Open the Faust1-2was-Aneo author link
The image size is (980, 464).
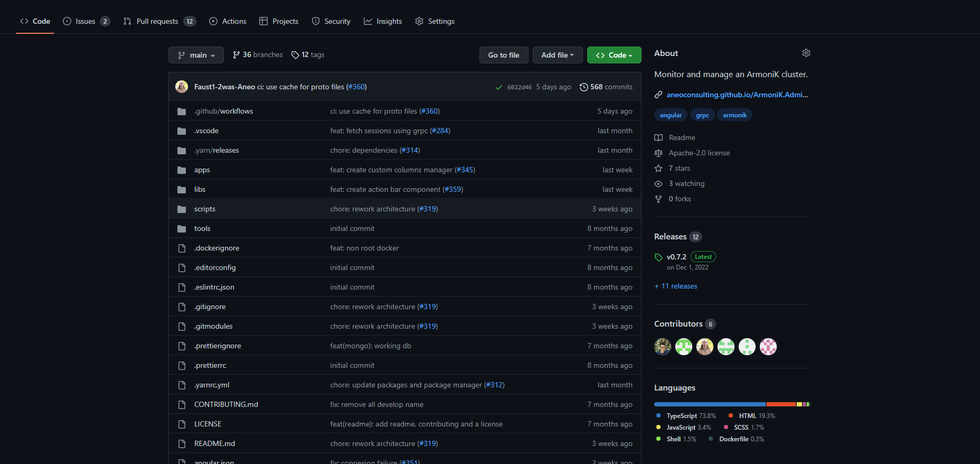coord(224,87)
